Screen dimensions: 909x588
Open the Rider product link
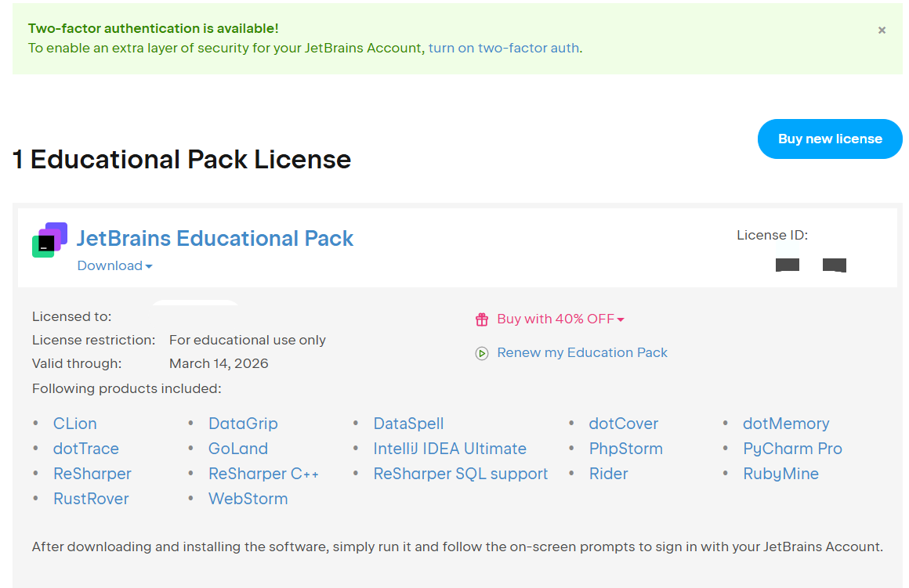[608, 474]
